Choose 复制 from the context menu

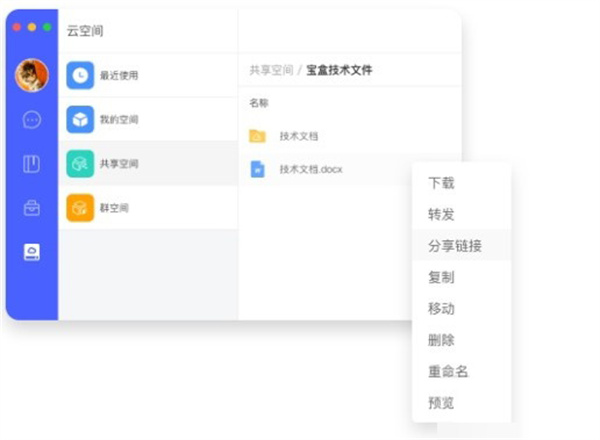pos(442,277)
